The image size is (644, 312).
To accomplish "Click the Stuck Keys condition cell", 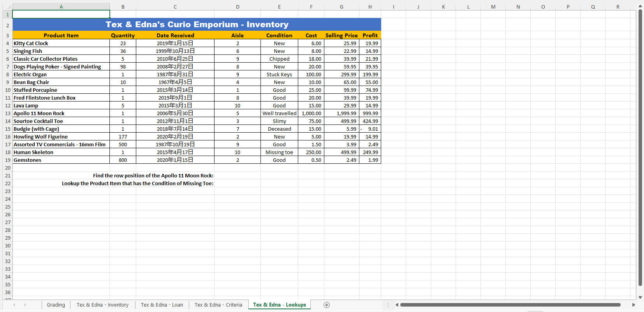I will [279, 74].
